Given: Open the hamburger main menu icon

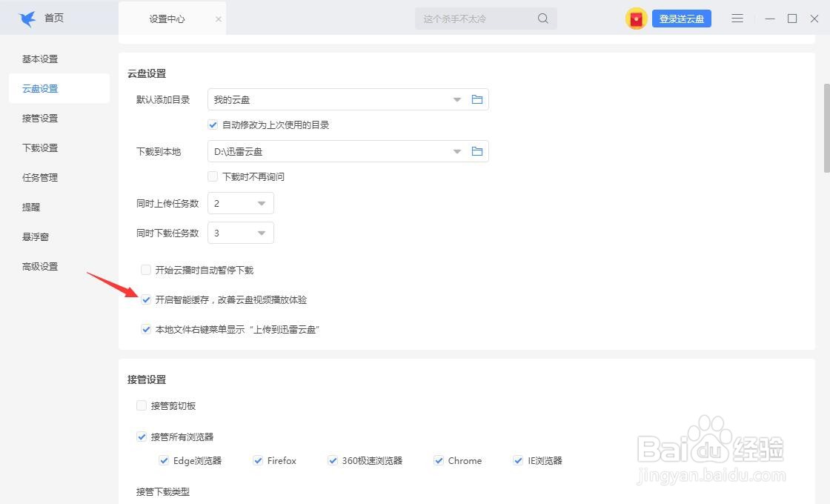Looking at the screenshot, I should point(737,19).
